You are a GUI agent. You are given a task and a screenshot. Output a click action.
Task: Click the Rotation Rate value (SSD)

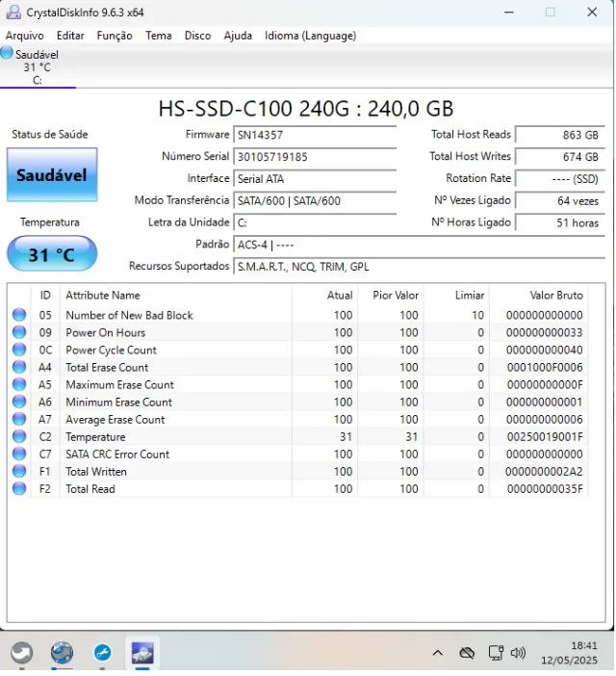pos(560,179)
